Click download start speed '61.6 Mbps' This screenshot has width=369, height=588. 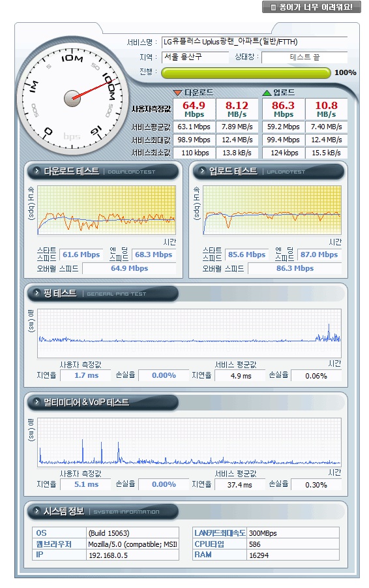81,255
